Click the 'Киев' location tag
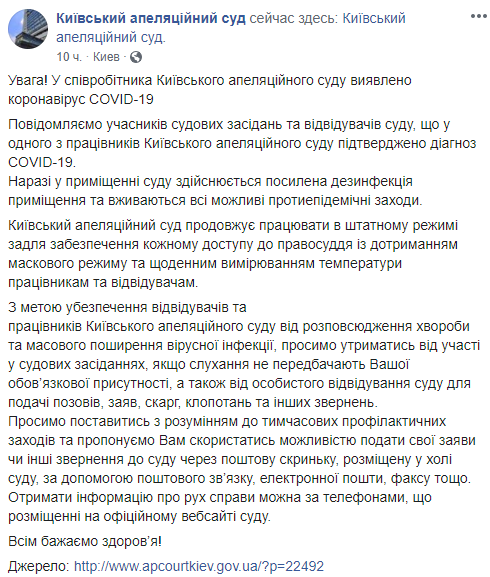This screenshot has height=577, width=490. (x=106, y=57)
